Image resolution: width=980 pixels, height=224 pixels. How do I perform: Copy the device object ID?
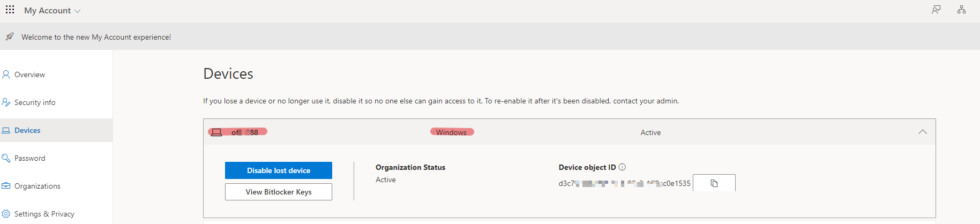714,183
